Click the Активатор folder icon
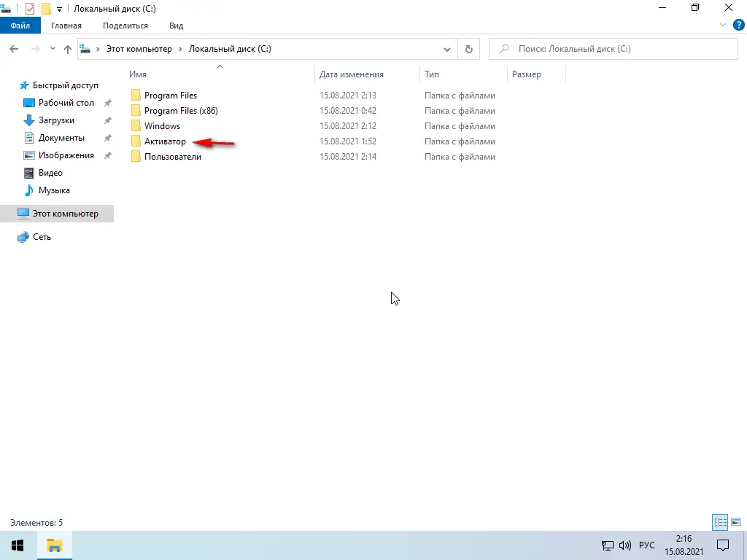The image size is (747, 560). (136, 141)
